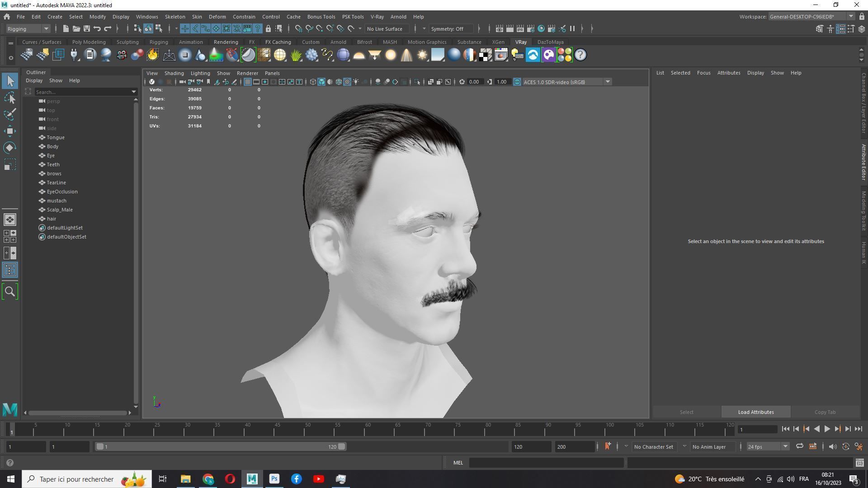Open the Script Editor icon
Image resolution: width=868 pixels, height=488 pixels.
(x=859, y=463)
